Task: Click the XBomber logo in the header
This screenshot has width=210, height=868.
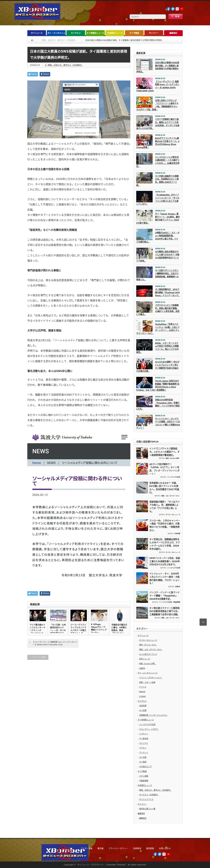Action: coord(37,11)
